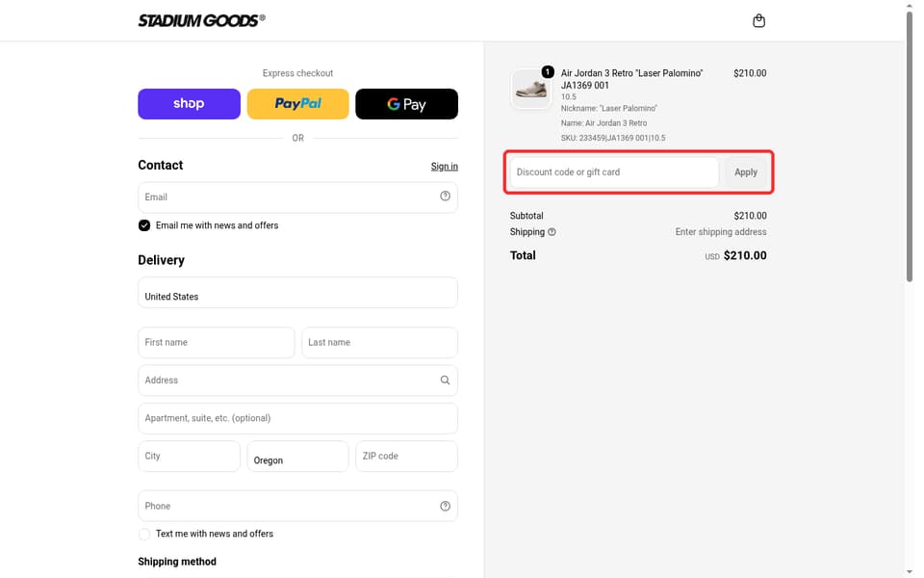Screen dimensions: 924x578
Task: Click the address search magnifier icon
Action: point(445,381)
